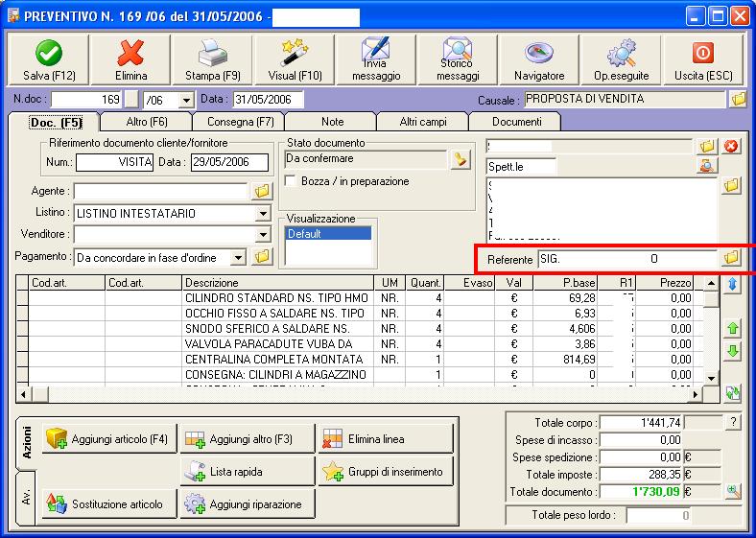Open folder icon beside customer name field
This screenshot has height=538, width=756.
[707, 147]
